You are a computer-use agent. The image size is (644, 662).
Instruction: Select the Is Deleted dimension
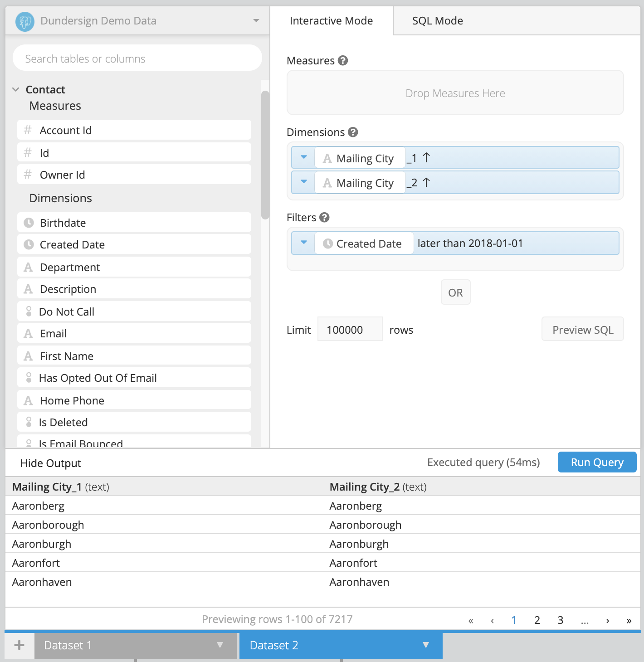coord(134,422)
